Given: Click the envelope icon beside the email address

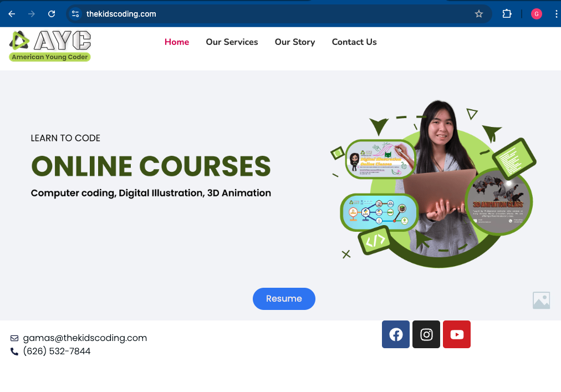Looking at the screenshot, I should (x=13, y=338).
